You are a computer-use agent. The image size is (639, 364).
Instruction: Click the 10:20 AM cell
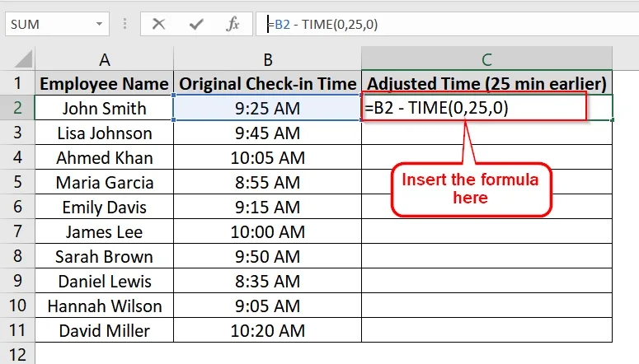(x=267, y=330)
